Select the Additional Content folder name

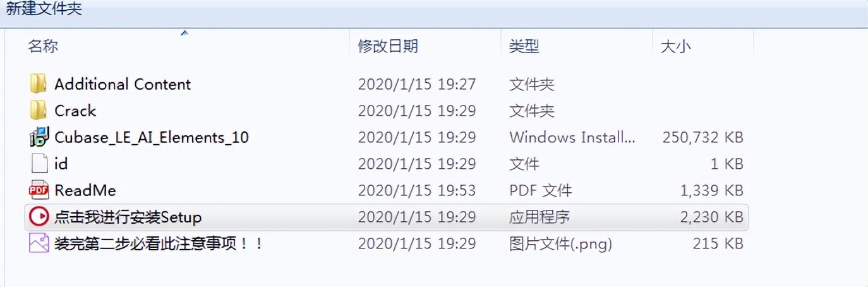coord(123,84)
